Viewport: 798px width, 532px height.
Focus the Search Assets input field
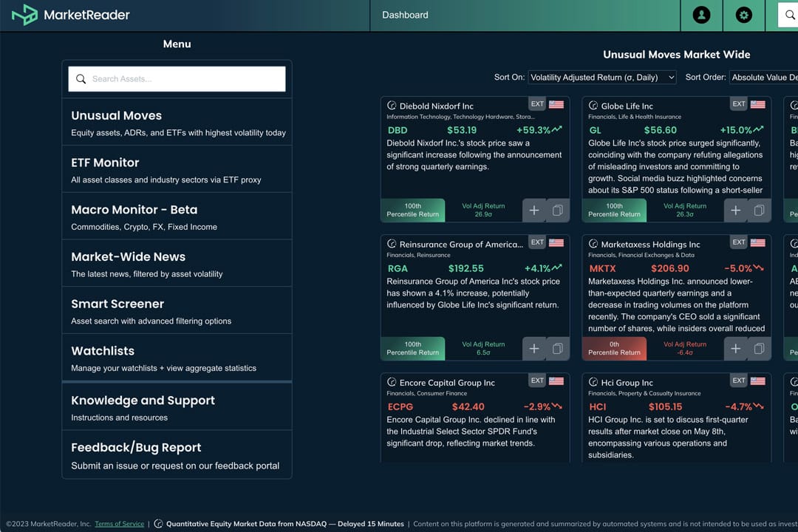tap(177, 79)
